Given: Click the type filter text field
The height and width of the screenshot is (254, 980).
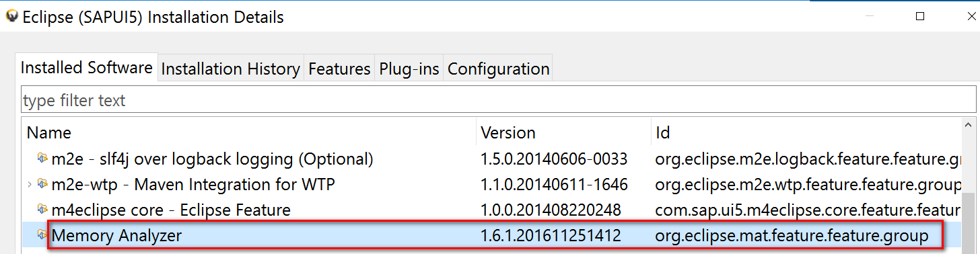Looking at the screenshot, I should click(498, 100).
